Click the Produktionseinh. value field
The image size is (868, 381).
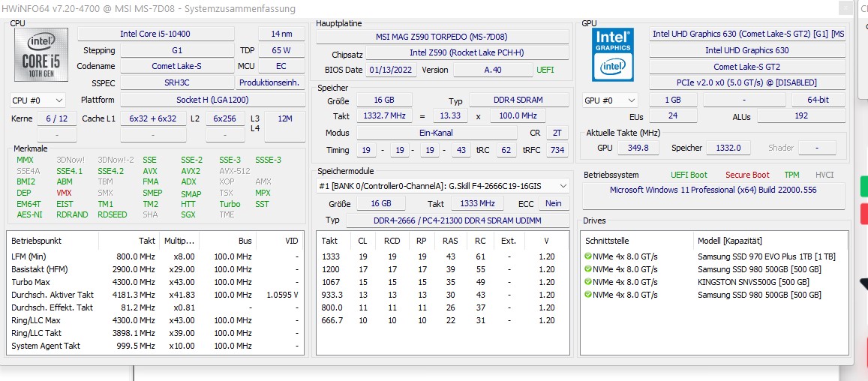click(271, 82)
